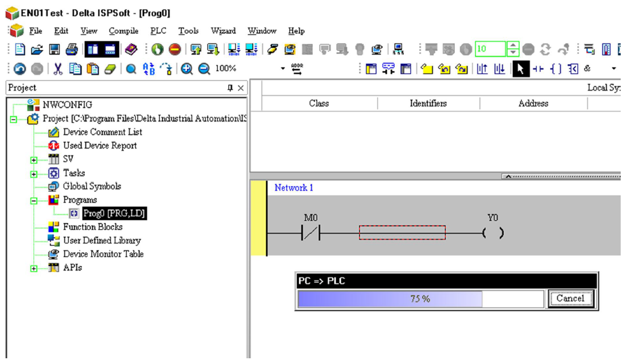Click the Print icon in toolbar
Image resolution: width=627 pixels, height=364 pixels.
71,49
